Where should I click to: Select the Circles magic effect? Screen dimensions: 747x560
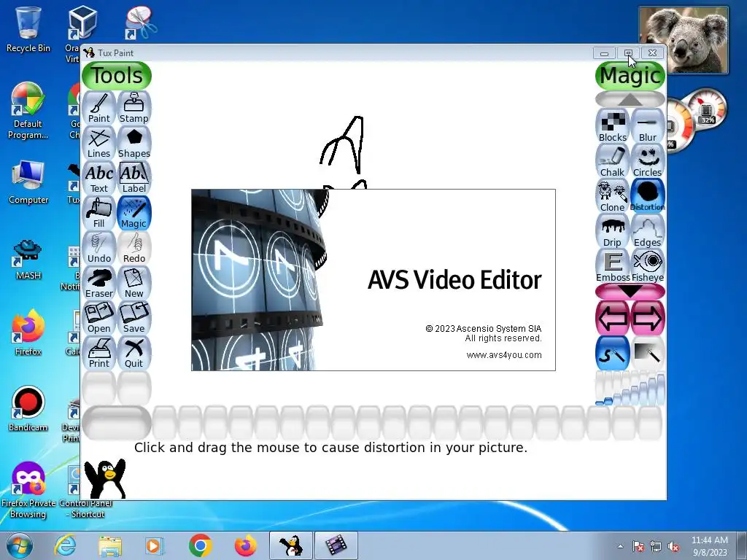click(x=648, y=161)
